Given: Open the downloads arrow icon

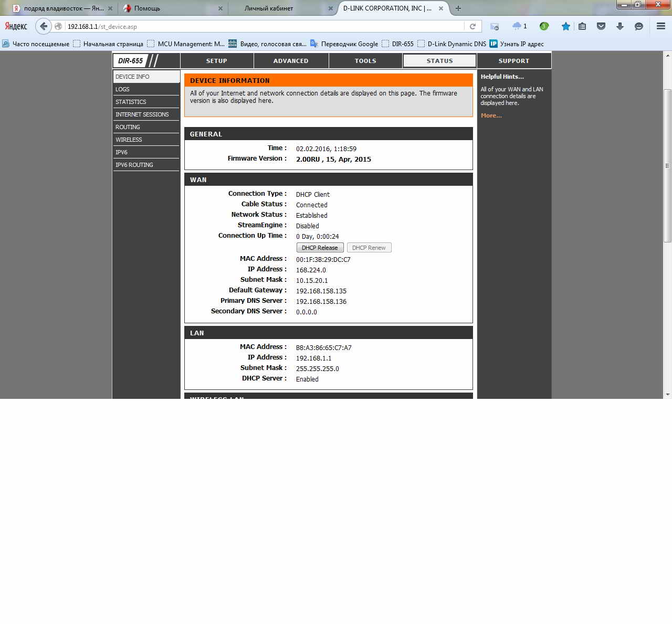Looking at the screenshot, I should (x=620, y=26).
